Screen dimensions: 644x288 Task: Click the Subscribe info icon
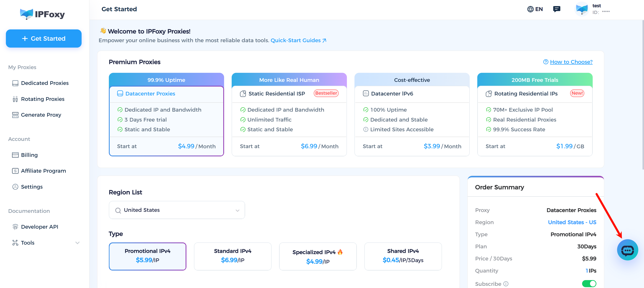point(506,284)
